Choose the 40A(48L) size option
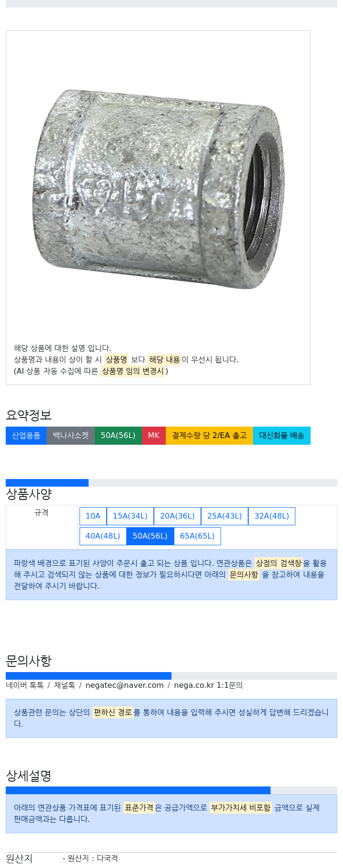This screenshot has width=343, height=868. pos(103,536)
